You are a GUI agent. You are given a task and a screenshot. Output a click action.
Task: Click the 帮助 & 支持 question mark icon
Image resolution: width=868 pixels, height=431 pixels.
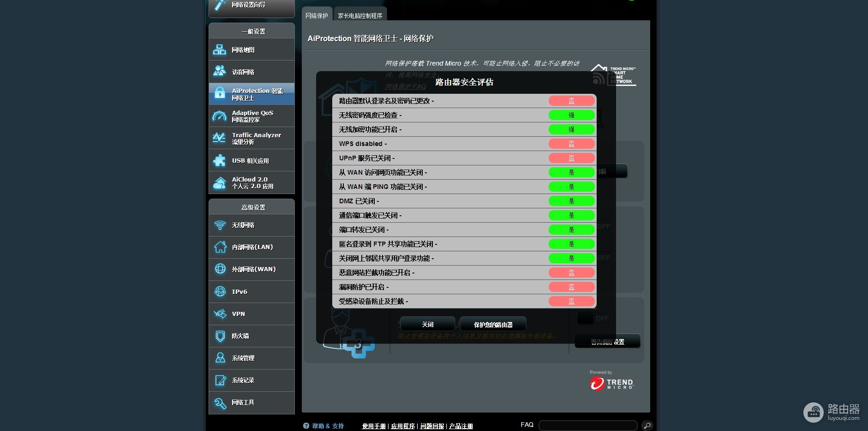(x=306, y=426)
